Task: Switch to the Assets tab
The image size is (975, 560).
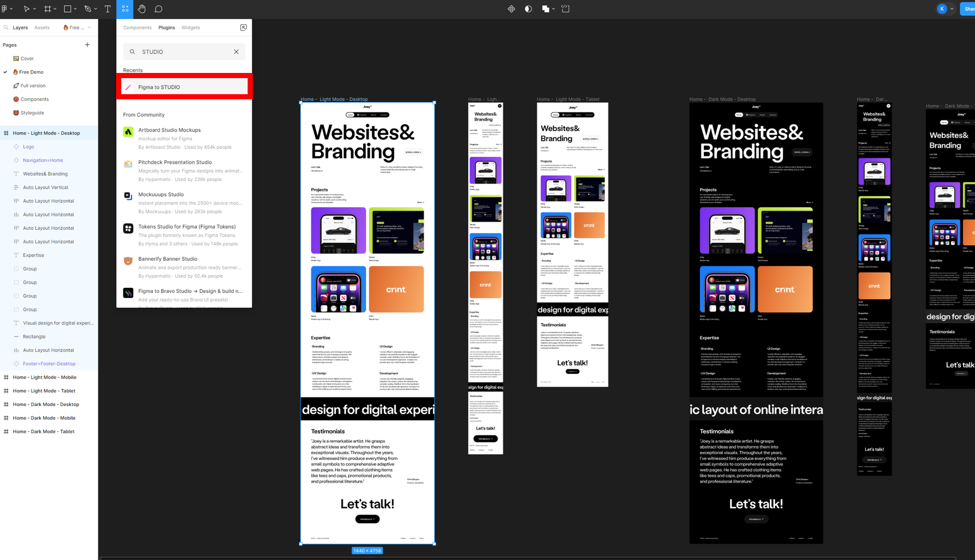Action: [x=42, y=27]
